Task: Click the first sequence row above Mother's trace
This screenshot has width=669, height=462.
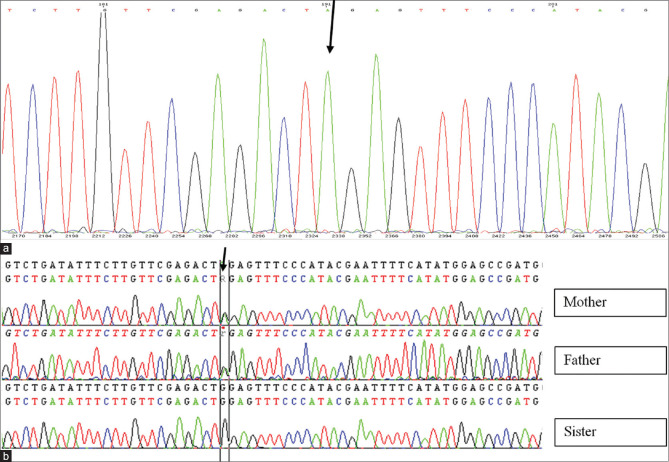Action: [x=270, y=264]
